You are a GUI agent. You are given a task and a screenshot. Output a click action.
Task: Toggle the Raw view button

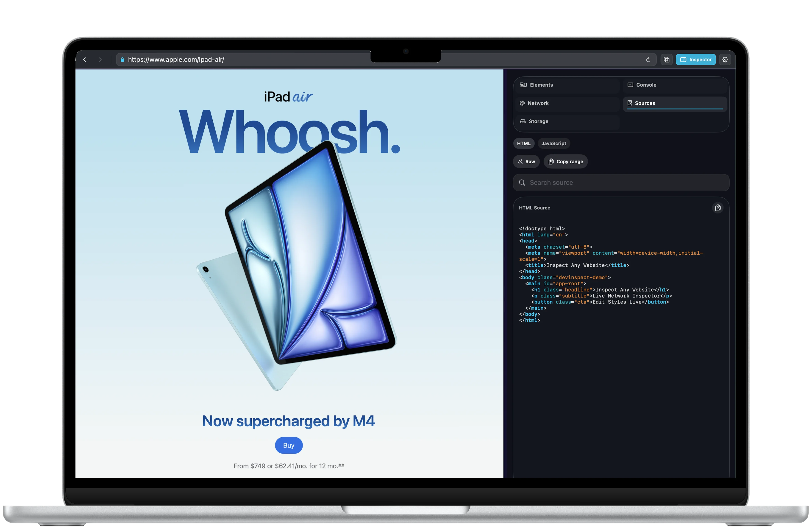point(526,162)
